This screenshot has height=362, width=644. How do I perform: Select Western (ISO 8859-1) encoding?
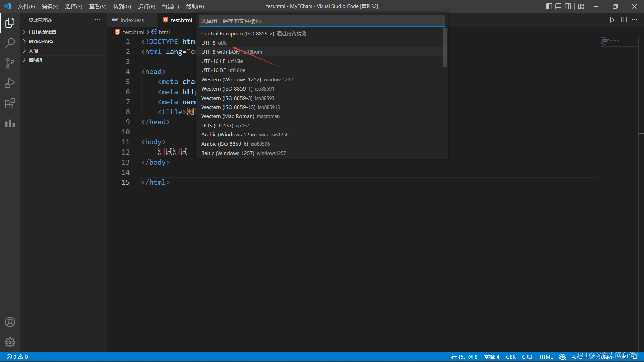click(x=320, y=89)
